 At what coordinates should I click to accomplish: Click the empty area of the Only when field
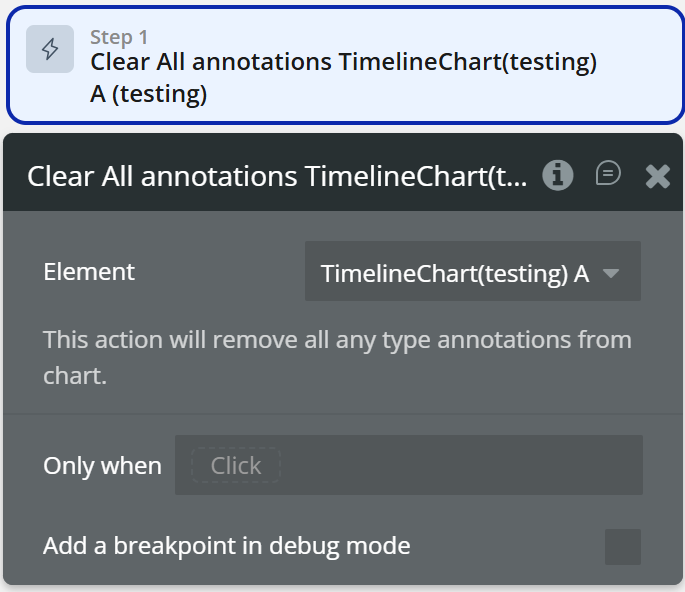coord(460,465)
